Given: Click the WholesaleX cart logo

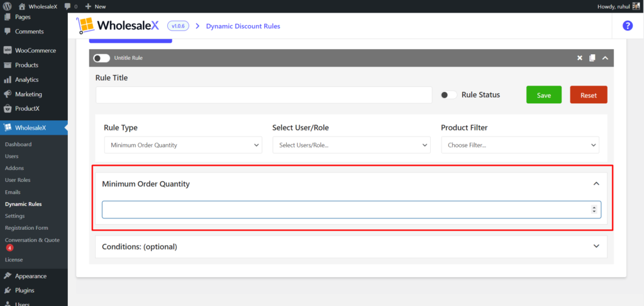Looking at the screenshot, I should coord(84,26).
